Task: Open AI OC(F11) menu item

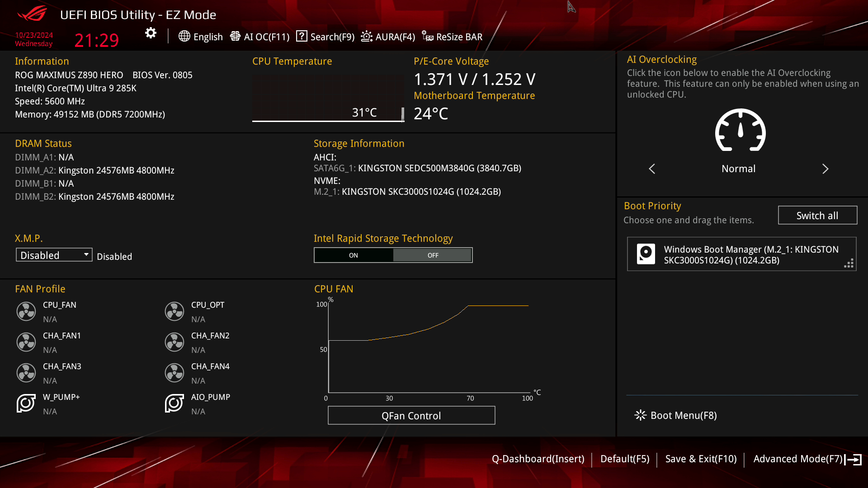Action: (x=260, y=37)
